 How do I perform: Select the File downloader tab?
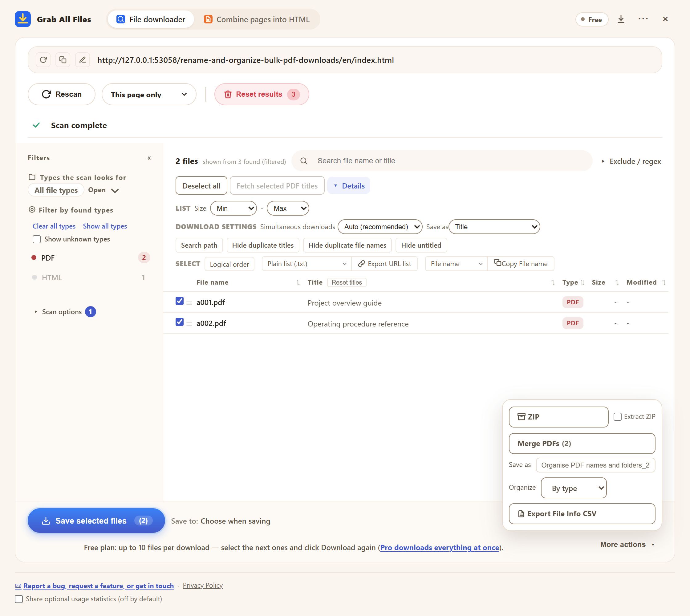[151, 19]
